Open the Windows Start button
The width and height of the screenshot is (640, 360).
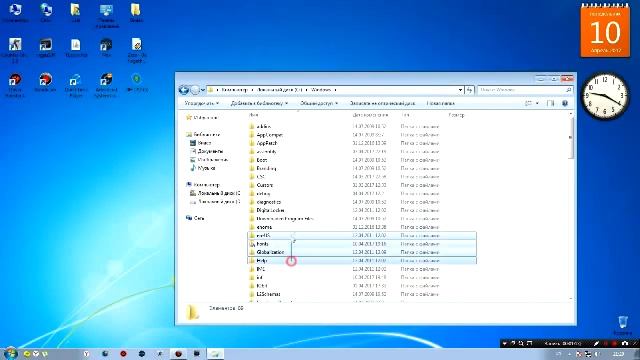pos(10,353)
